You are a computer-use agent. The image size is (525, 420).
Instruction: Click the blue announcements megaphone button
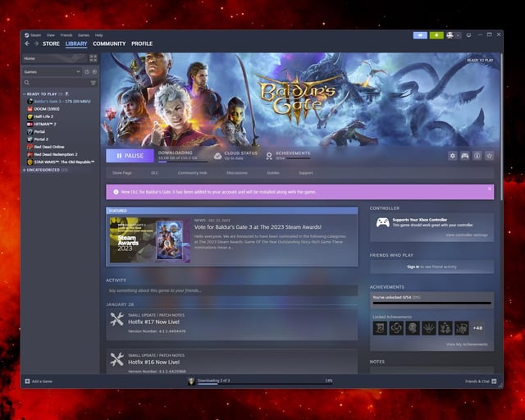pyautogui.click(x=420, y=35)
